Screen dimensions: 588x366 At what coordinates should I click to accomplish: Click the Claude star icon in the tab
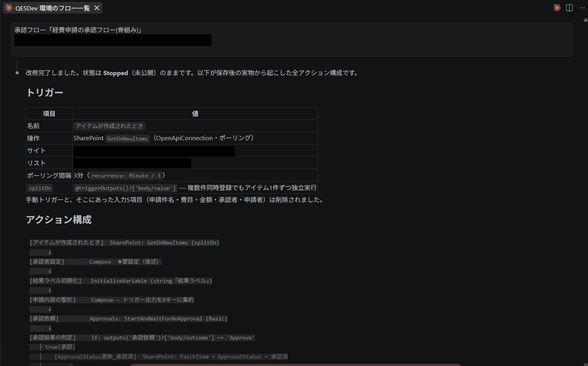[x=9, y=8]
